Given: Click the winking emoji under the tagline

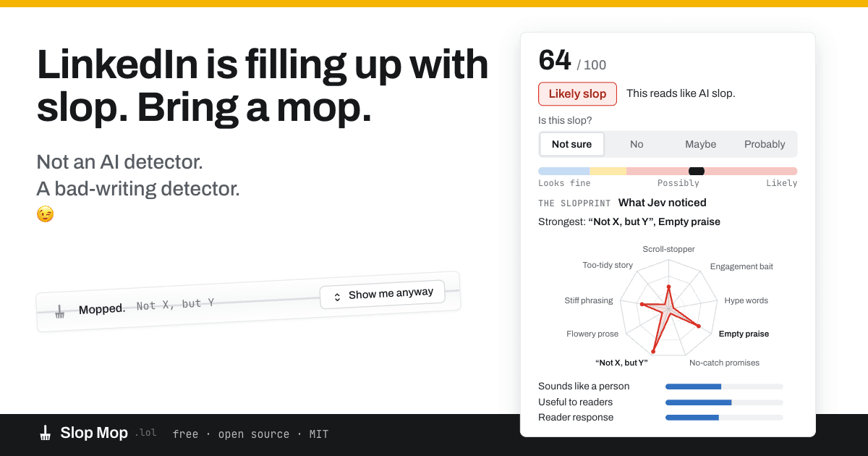Looking at the screenshot, I should tap(45, 214).
